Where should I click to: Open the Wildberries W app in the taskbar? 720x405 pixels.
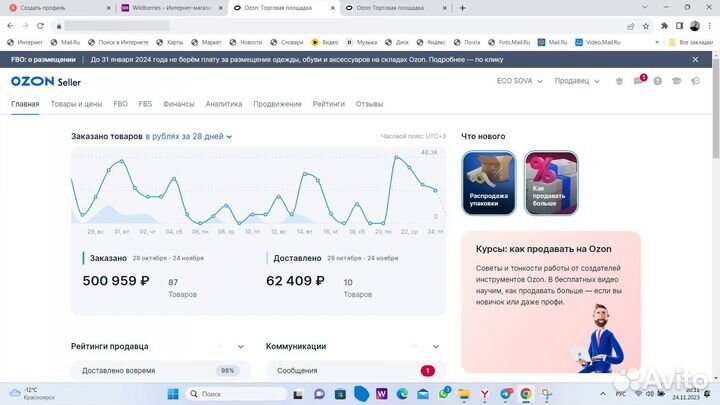point(381,394)
